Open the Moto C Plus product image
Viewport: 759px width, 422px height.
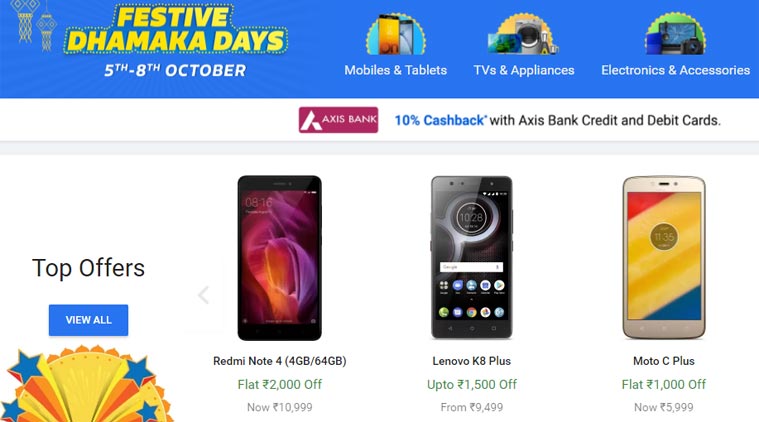point(664,257)
